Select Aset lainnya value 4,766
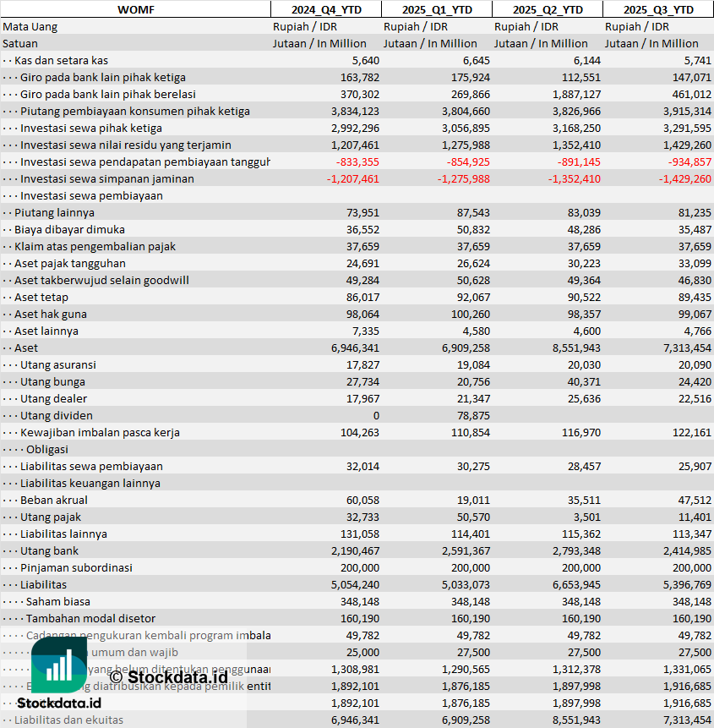The width and height of the screenshot is (714, 728). click(698, 331)
